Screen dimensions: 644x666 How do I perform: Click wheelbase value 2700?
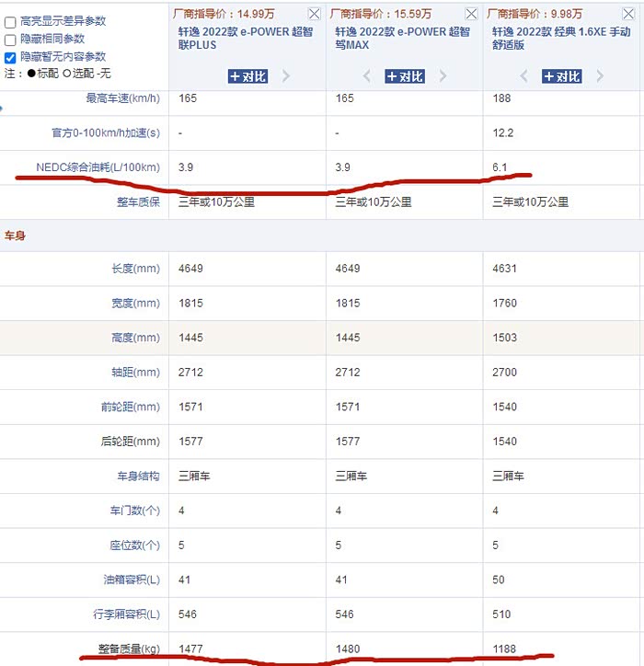click(x=505, y=373)
